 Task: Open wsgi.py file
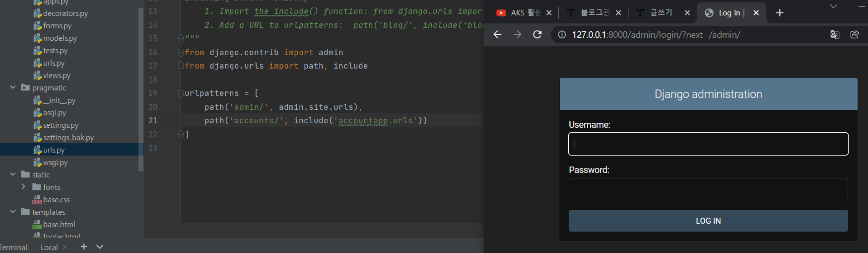[55, 163]
